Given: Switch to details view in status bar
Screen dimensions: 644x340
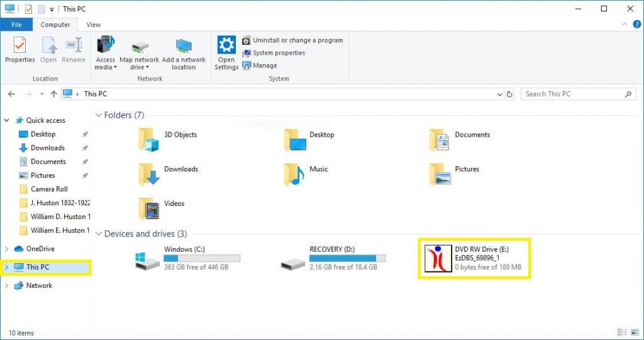Looking at the screenshot, I should pos(622,332).
